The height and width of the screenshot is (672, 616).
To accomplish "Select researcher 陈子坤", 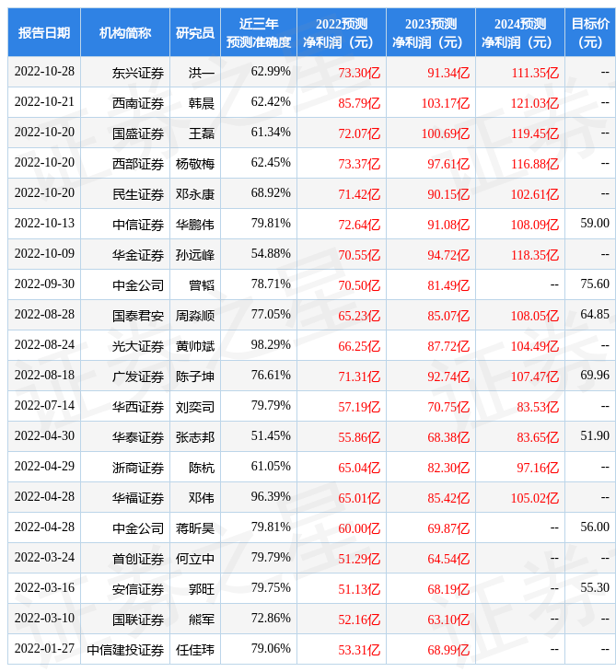I will pyautogui.click(x=195, y=377).
